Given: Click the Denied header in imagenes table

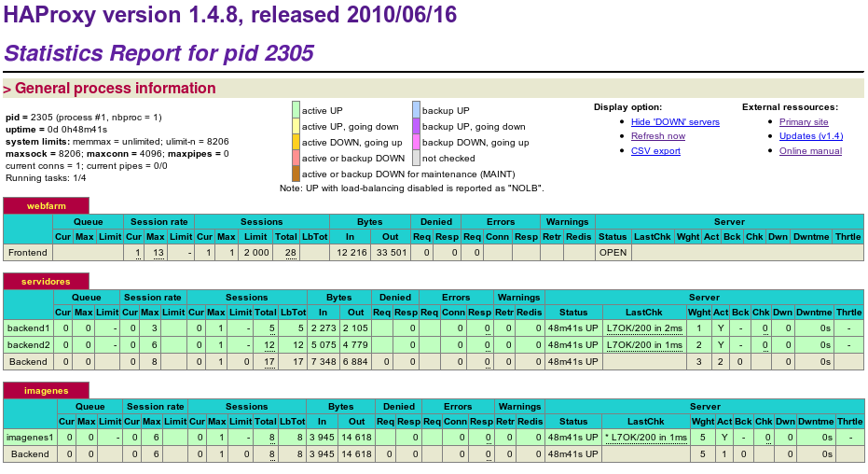Looking at the screenshot, I should tap(399, 407).
